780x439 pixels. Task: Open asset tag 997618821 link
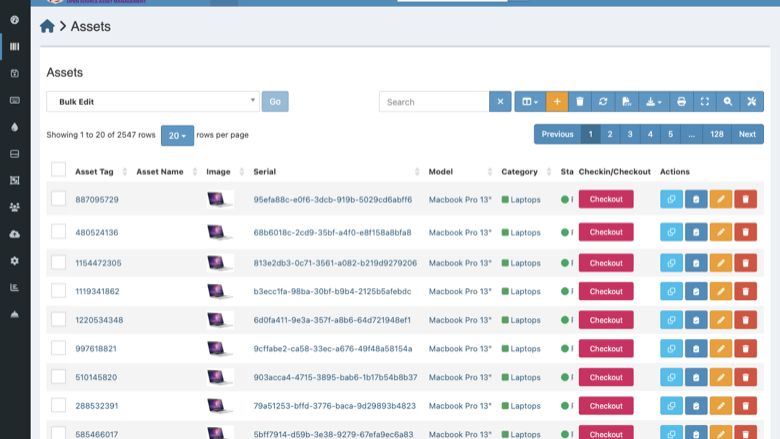click(96, 349)
